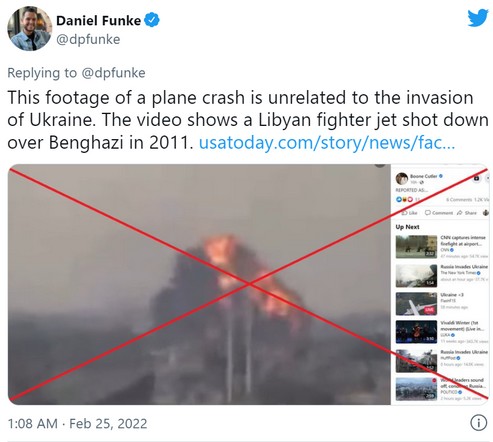
Task: Click the blue verified badge beside Daniel Funke
Action: coord(152,20)
